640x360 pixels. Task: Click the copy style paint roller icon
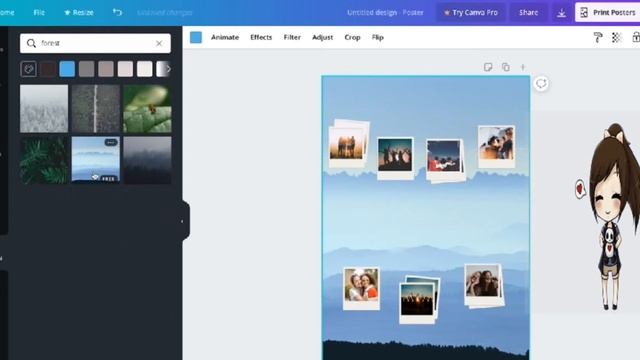pyautogui.click(x=598, y=38)
